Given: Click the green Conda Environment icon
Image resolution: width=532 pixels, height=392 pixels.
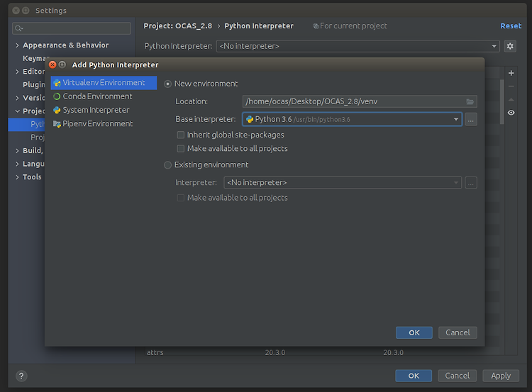Looking at the screenshot, I should click(x=57, y=96).
